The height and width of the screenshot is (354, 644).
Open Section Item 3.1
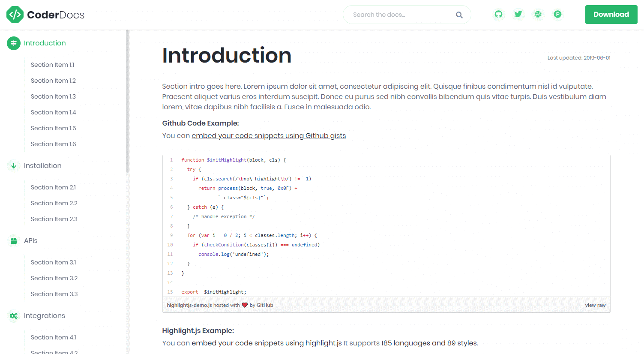point(53,262)
